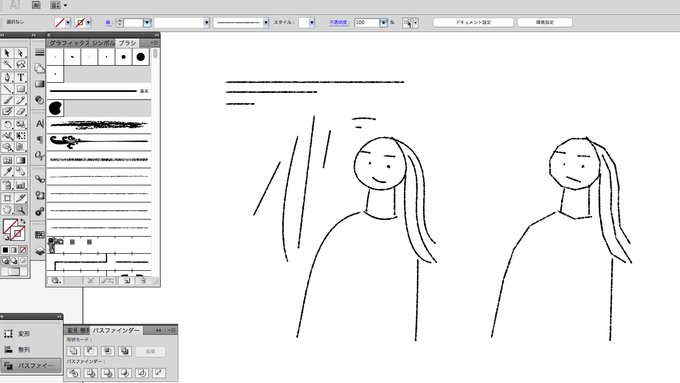Viewport: 680px width, 383px height.
Task: Select the Eyedropper tool
Action: click(x=7, y=172)
